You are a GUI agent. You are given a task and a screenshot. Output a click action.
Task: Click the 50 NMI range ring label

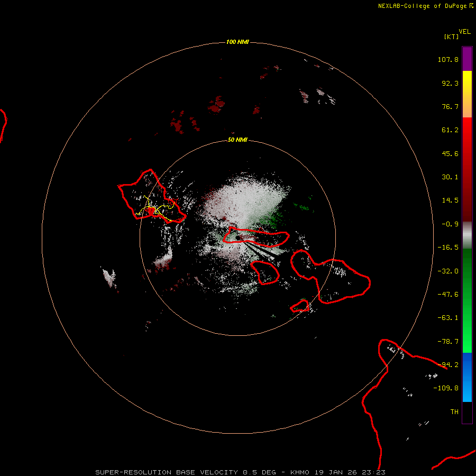click(x=237, y=140)
